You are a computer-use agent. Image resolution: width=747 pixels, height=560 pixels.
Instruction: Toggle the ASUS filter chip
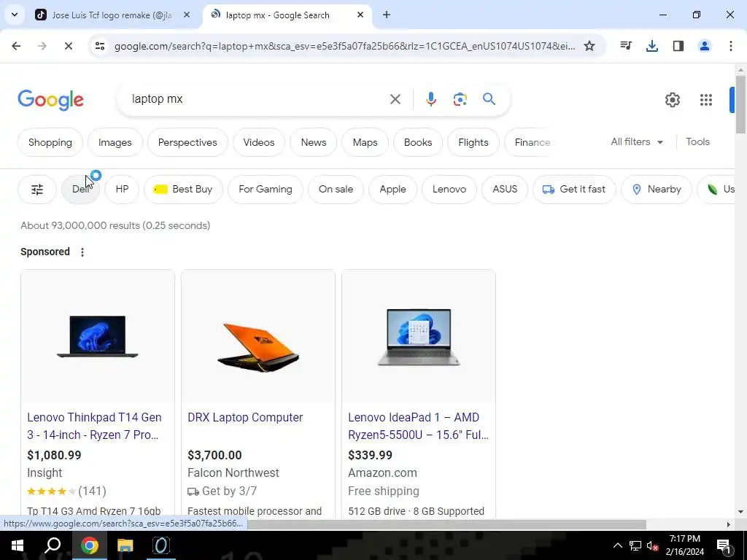click(x=505, y=190)
